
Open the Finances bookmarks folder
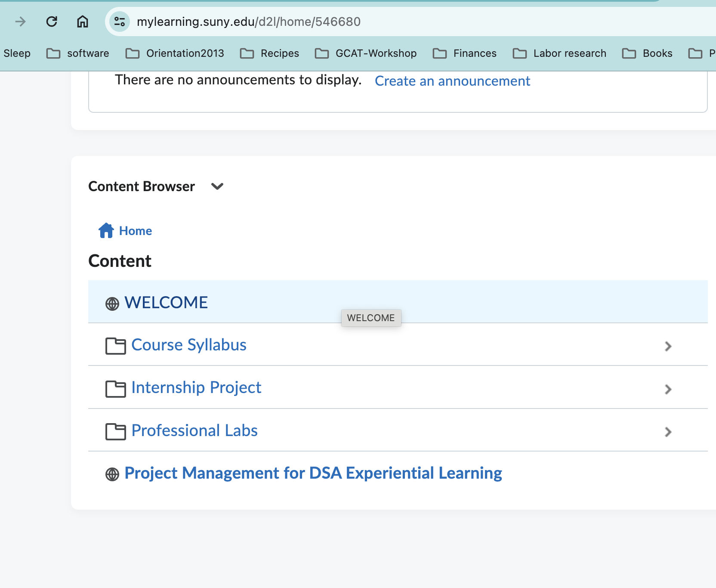[465, 53]
